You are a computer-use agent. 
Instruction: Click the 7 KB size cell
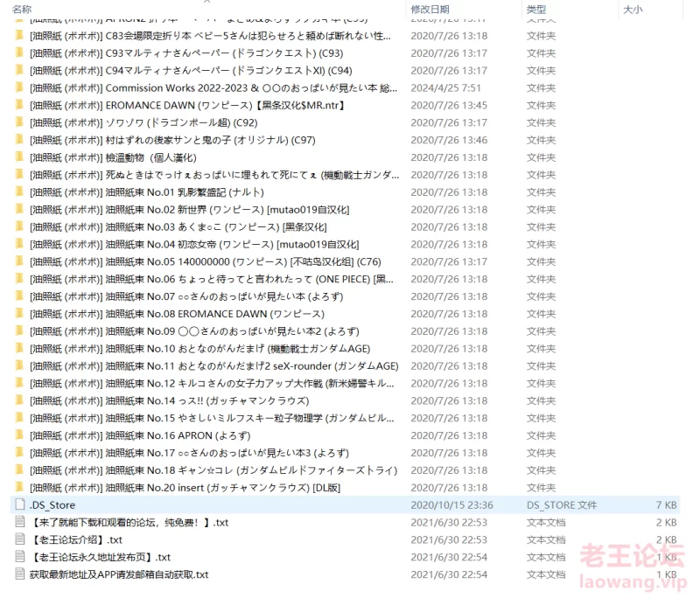(667, 504)
